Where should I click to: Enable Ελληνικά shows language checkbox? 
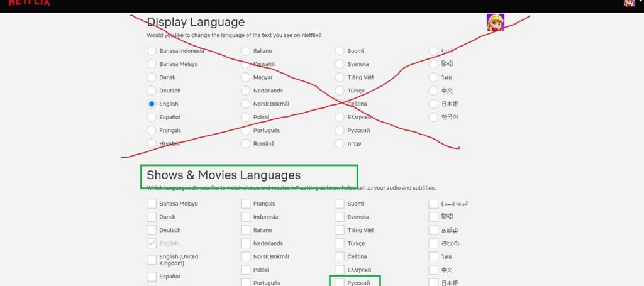point(339,270)
